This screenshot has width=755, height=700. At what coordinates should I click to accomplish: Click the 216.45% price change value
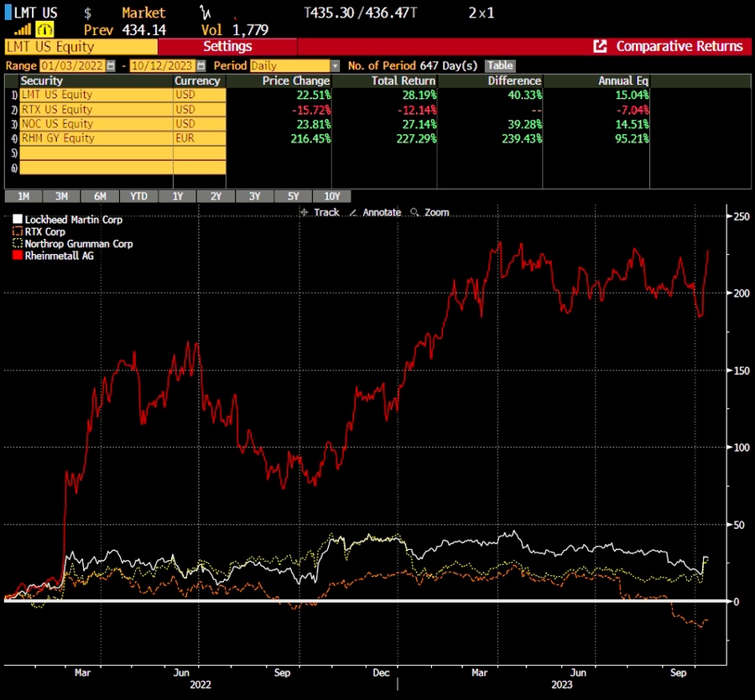tap(310, 138)
